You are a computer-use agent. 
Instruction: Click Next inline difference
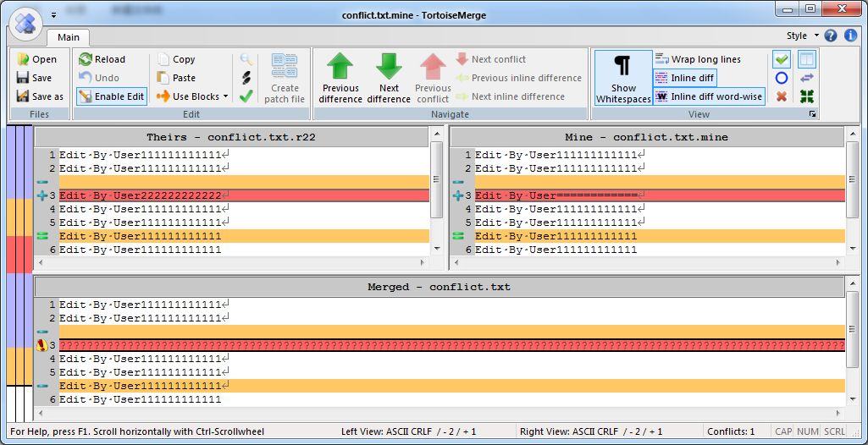click(x=510, y=96)
